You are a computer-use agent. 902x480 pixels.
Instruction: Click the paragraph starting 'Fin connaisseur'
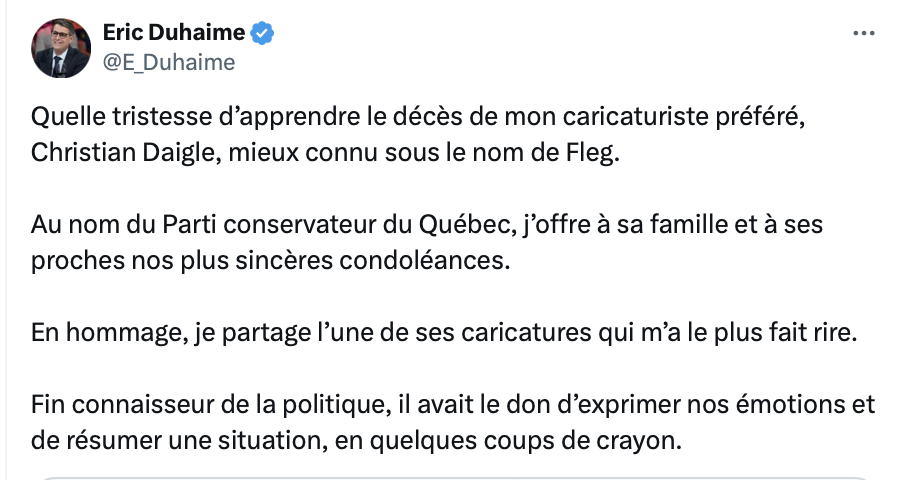coord(453,422)
